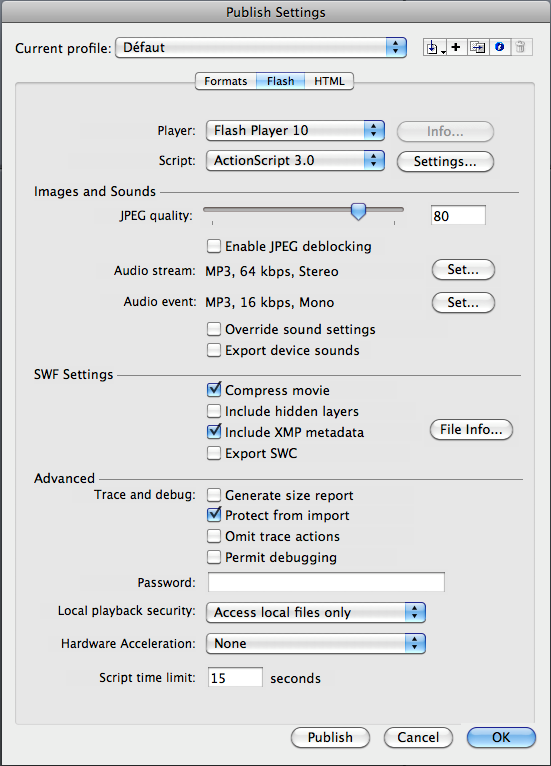Click the Duplicate Profile icon
This screenshot has width=551, height=766.
(477, 47)
